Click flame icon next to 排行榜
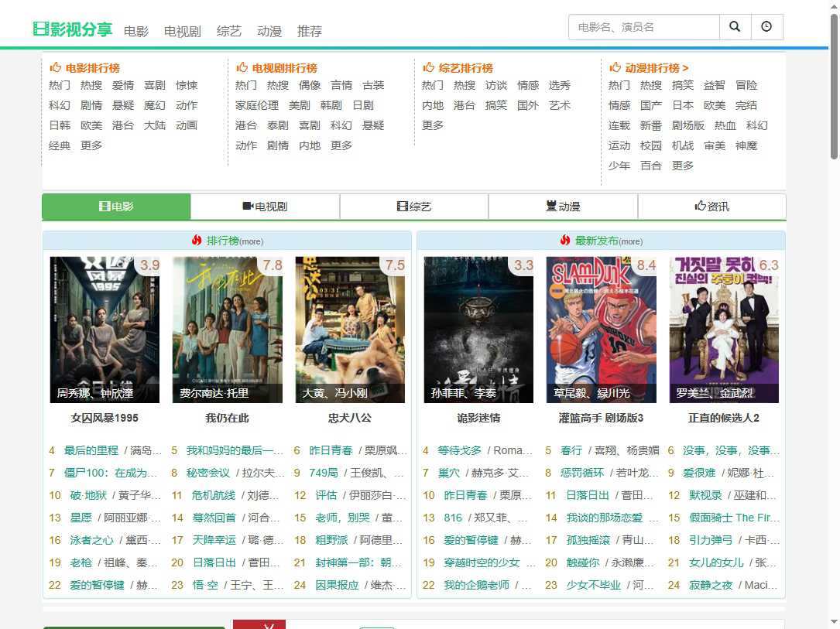 tap(197, 241)
